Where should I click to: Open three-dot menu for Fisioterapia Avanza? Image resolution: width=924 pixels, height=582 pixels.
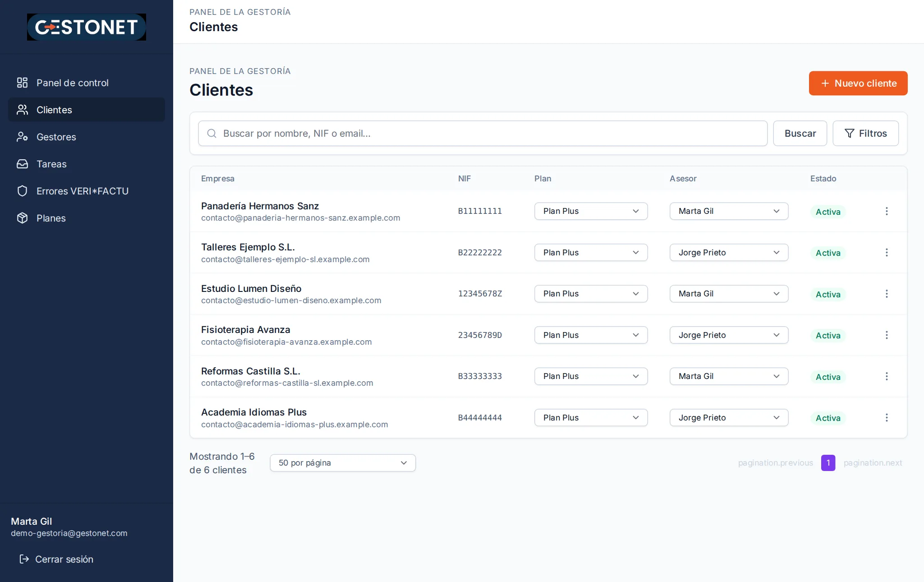pyautogui.click(x=887, y=335)
